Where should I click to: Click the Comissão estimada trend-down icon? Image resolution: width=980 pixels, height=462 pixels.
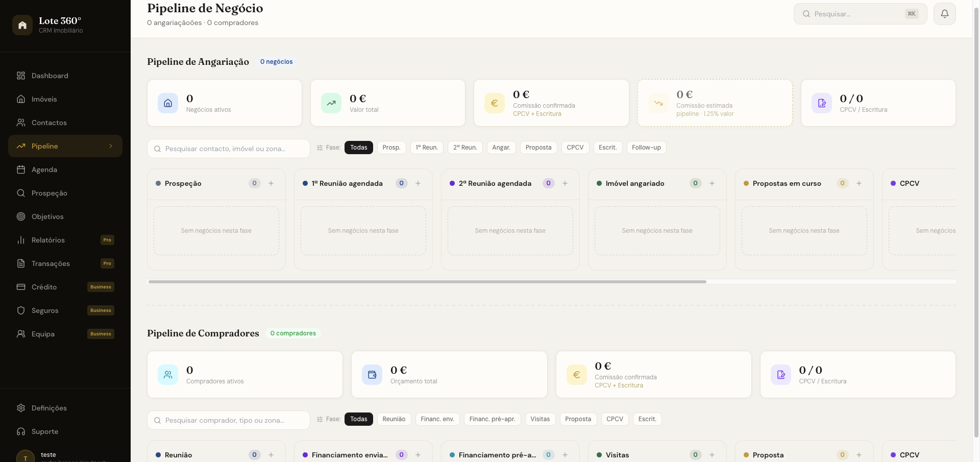click(658, 103)
